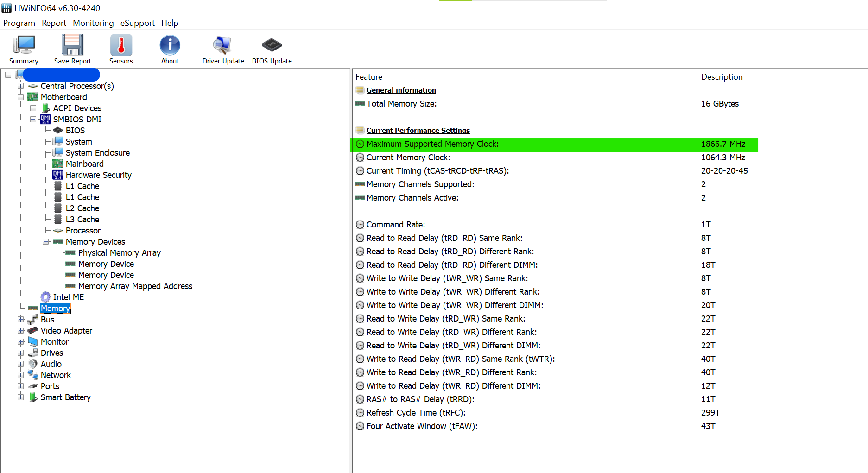Image resolution: width=868 pixels, height=473 pixels.
Task: Collapse the root computer node
Action: (8, 75)
